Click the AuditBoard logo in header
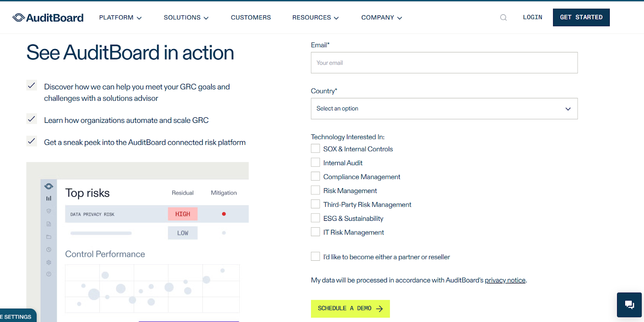The width and height of the screenshot is (644, 322). click(48, 18)
